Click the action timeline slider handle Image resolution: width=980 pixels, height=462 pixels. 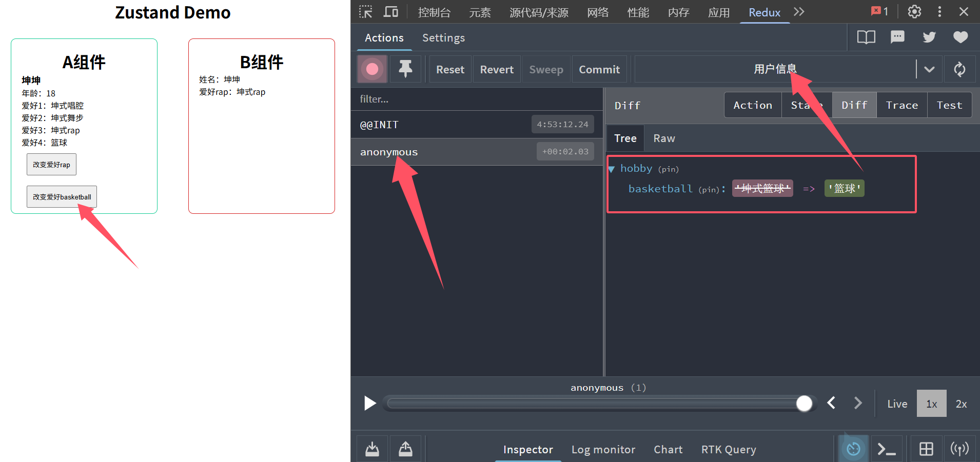[x=804, y=404]
